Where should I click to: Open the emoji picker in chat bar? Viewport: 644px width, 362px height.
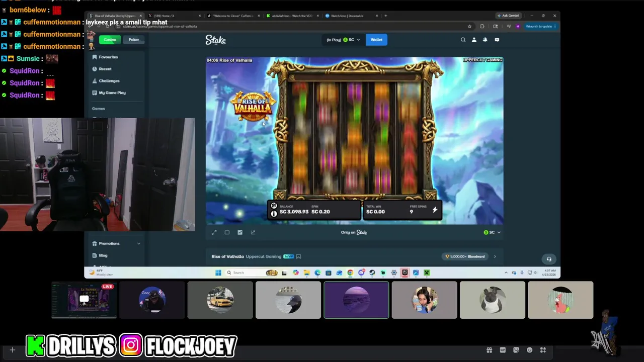coord(529,350)
